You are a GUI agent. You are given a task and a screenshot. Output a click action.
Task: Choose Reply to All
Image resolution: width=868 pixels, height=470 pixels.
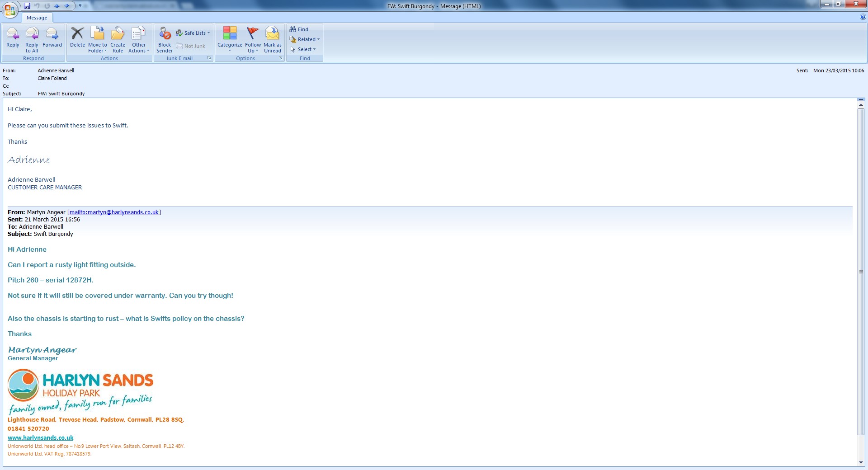[x=32, y=40]
